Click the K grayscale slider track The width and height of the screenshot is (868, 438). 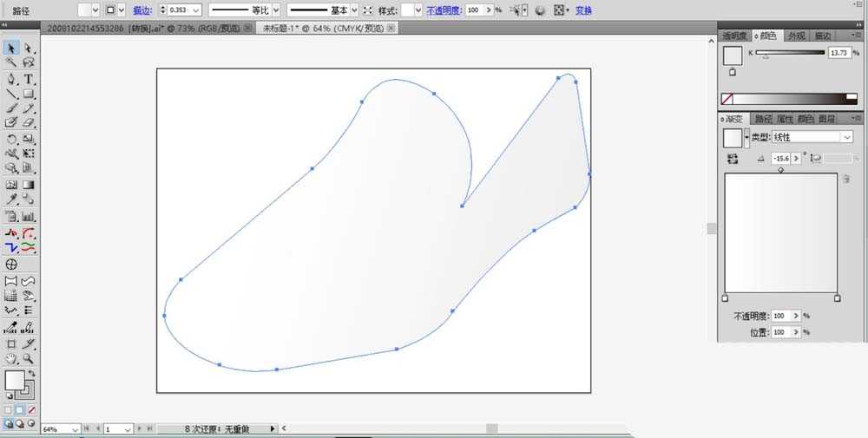click(x=790, y=53)
